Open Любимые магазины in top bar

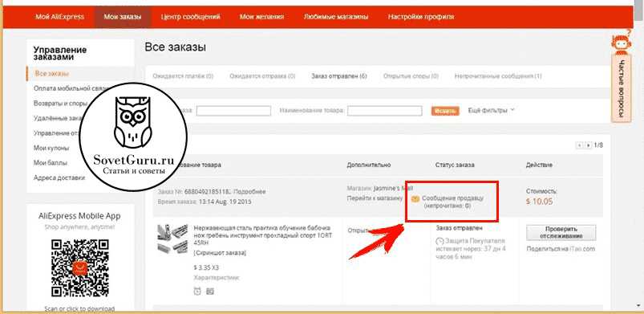pos(336,17)
